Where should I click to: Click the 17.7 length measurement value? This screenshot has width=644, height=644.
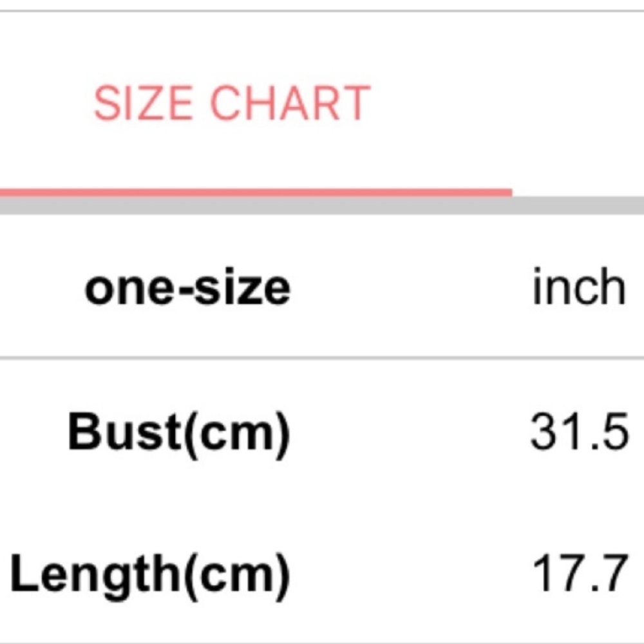580,574
